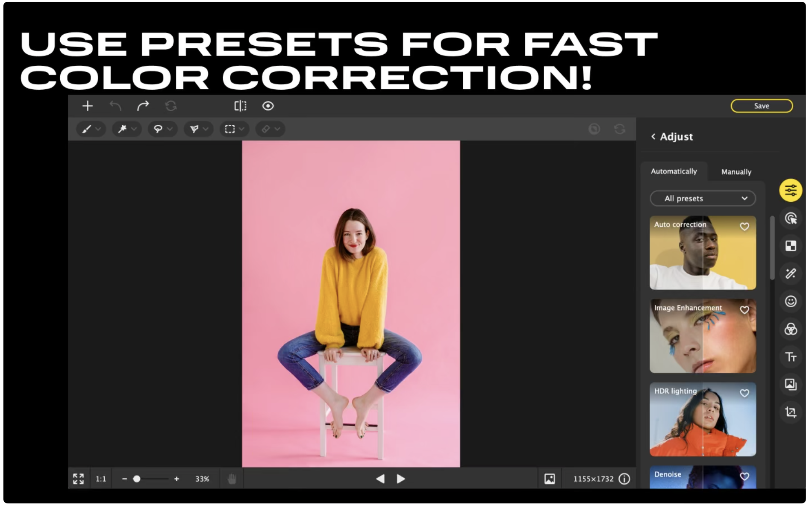Viewport: 812px width, 506px height.
Task: Expand the Eraser tool options chevron
Action: [278, 129]
